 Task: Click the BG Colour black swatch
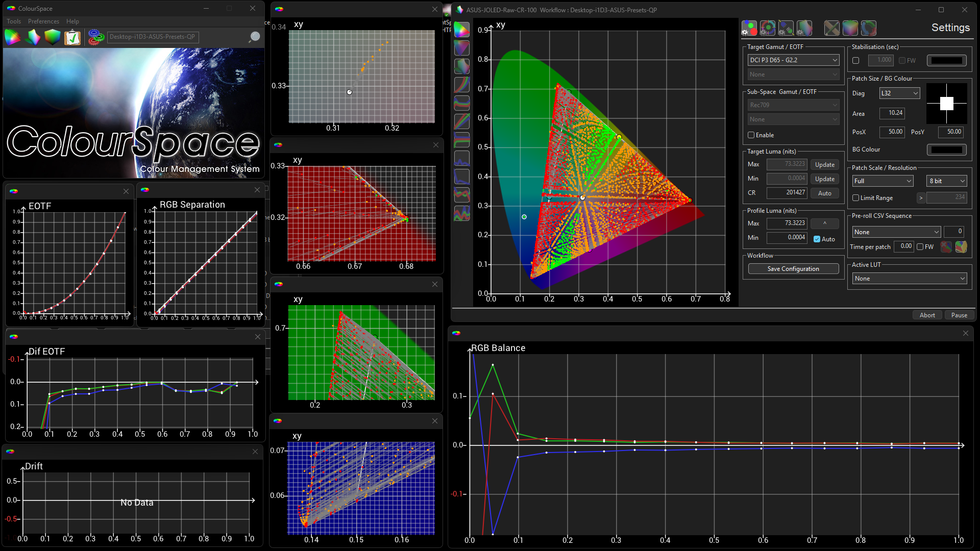(946, 150)
